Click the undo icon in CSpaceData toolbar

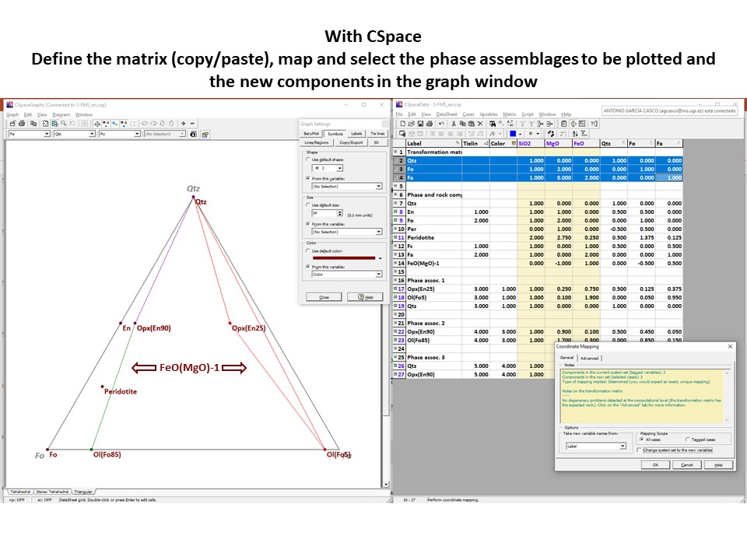(443, 124)
